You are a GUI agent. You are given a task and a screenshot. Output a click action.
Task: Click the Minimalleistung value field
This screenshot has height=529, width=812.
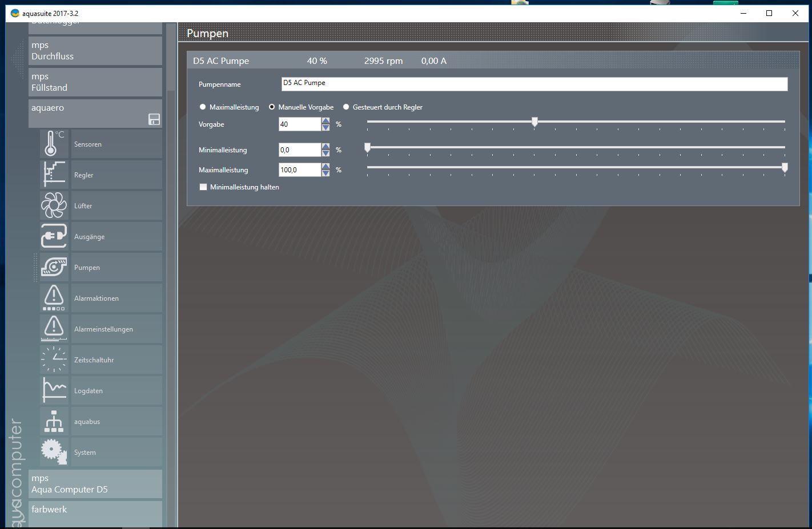(x=300, y=150)
